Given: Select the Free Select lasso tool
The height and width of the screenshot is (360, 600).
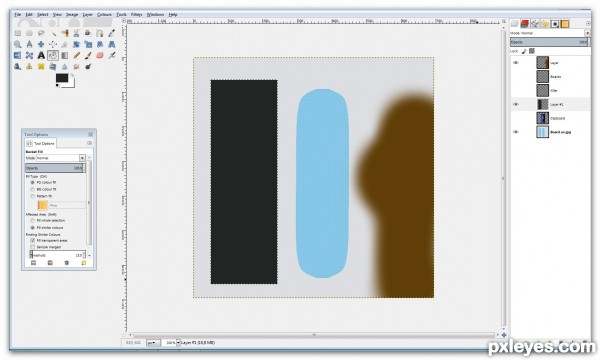Looking at the screenshot, I should coord(41,33).
